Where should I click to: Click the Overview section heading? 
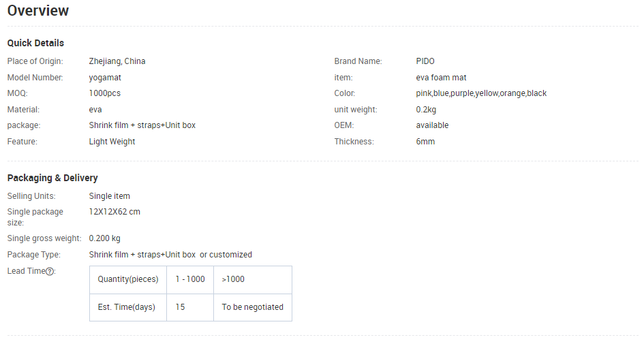(38, 11)
